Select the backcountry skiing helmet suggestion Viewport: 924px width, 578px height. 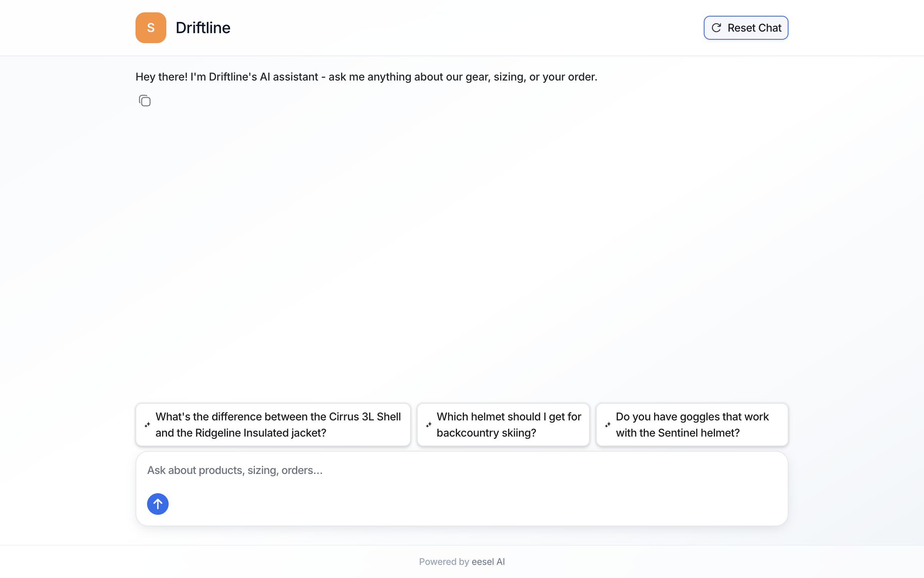point(503,425)
